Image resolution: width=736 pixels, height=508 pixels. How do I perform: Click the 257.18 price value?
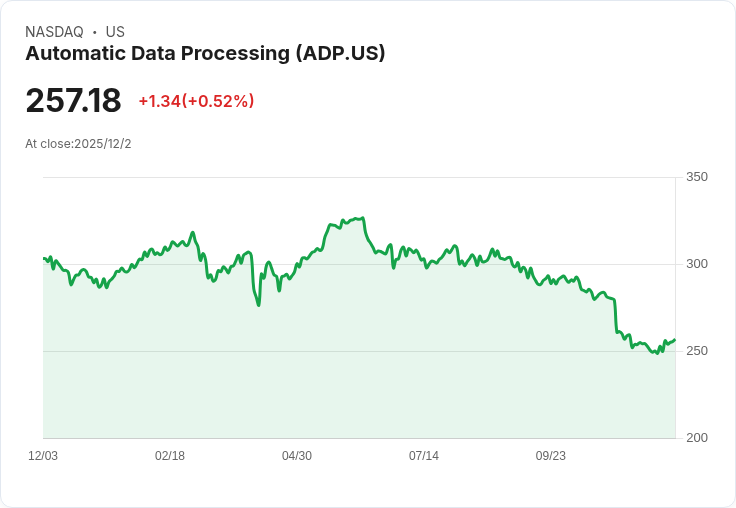point(73,101)
